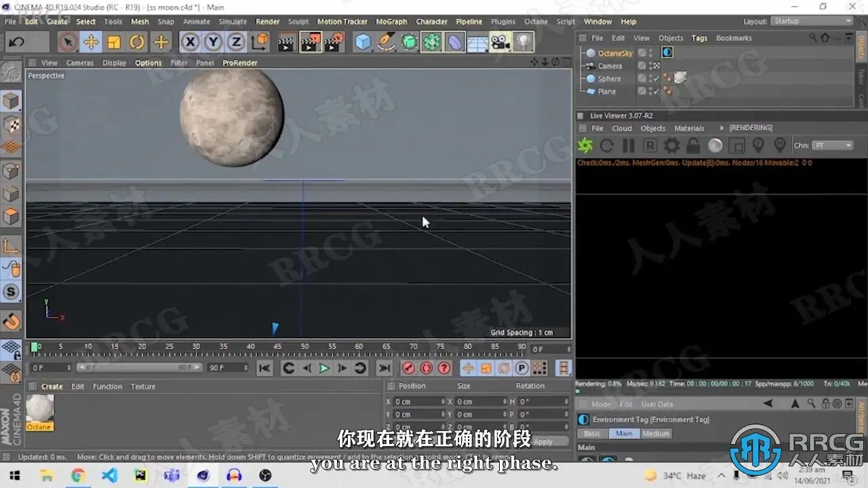Toggle the X axis lock
Image resolution: width=868 pixels, height=488 pixels.
pyautogui.click(x=191, y=43)
